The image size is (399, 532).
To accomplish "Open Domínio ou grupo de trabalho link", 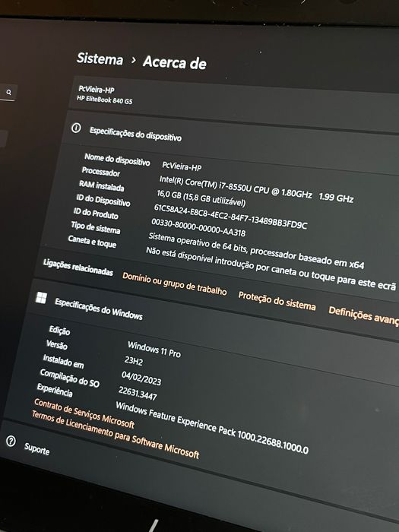I will pos(174,283).
